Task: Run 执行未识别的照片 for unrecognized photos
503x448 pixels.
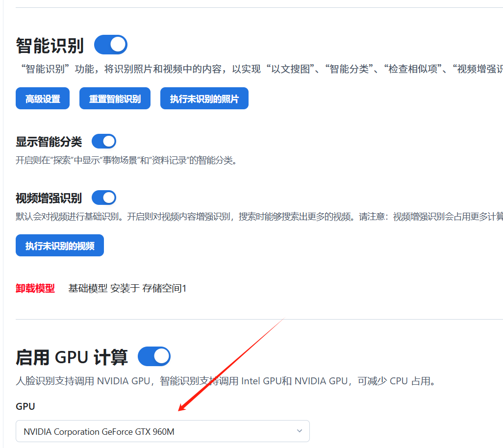Action: [x=204, y=99]
